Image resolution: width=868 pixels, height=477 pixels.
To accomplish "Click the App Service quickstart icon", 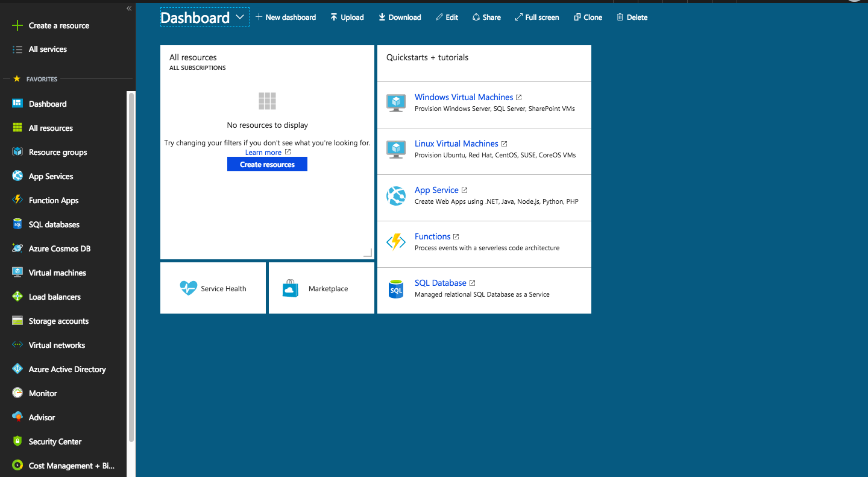I will [396, 196].
